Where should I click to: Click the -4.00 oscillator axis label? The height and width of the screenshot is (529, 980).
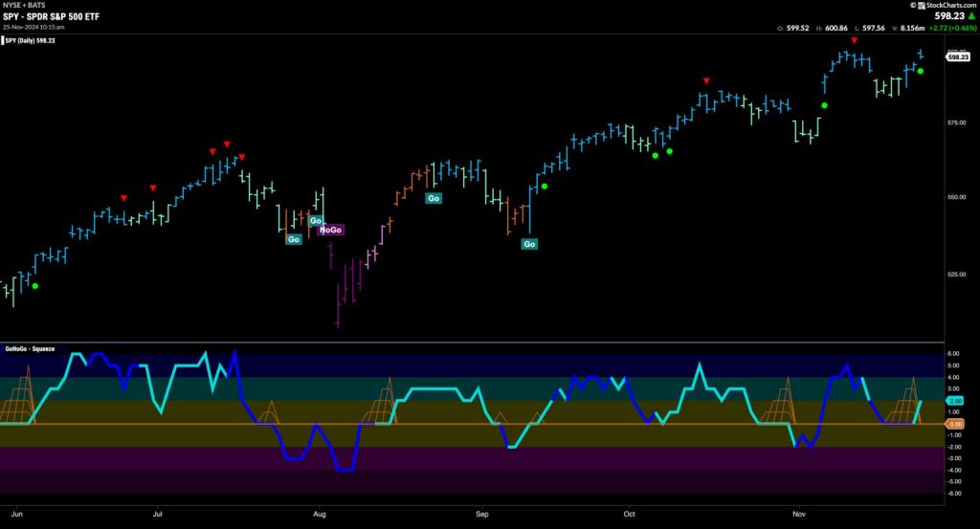pyautogui.click(x=954, y=470)
